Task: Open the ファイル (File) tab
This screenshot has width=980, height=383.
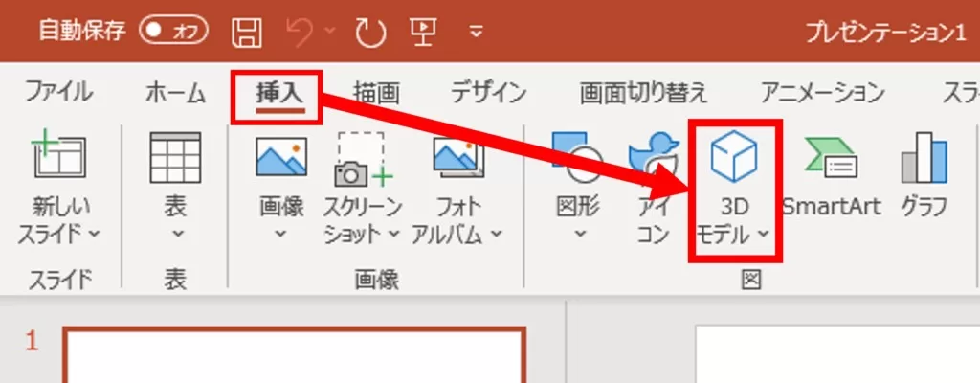Action: point(58,92)
